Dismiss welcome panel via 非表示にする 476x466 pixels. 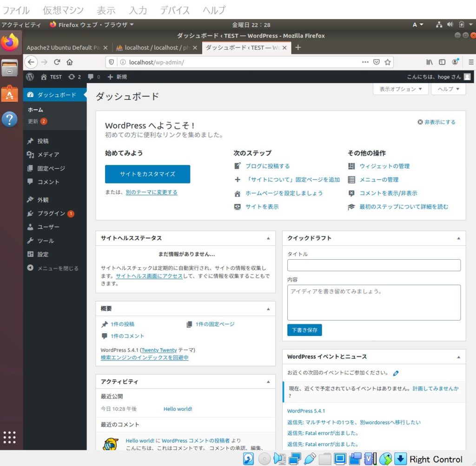[x=437, y=122]
